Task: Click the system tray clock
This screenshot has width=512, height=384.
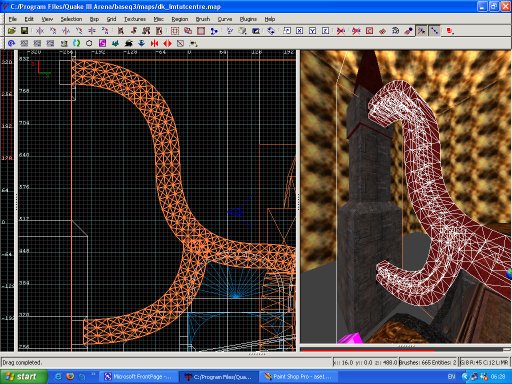Action: coord(498,377)
